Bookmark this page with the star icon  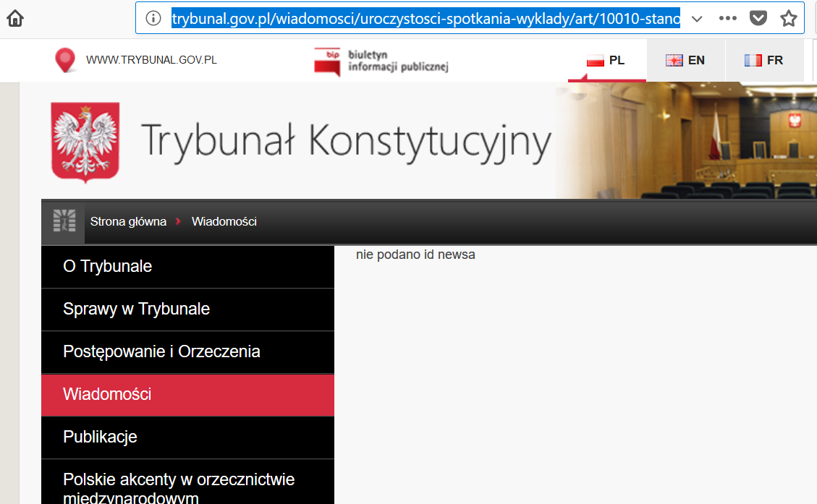(x=788, y=19)
